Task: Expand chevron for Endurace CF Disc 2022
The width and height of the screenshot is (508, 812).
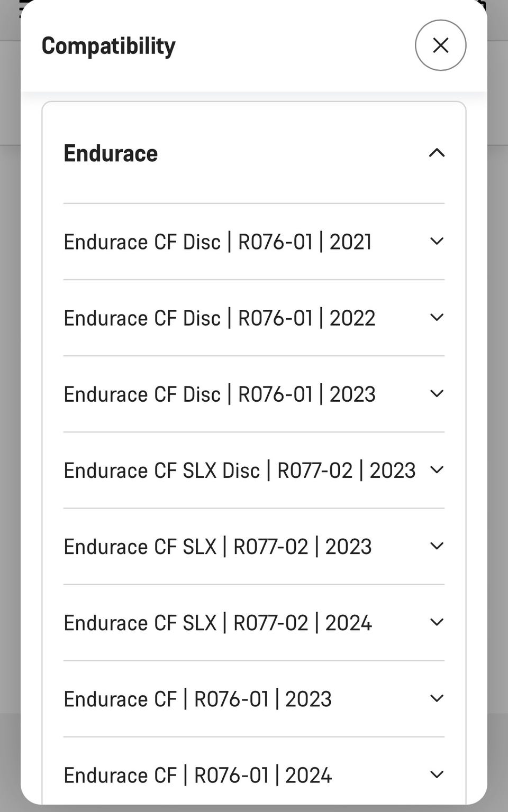Action: [x=437, y=318]
